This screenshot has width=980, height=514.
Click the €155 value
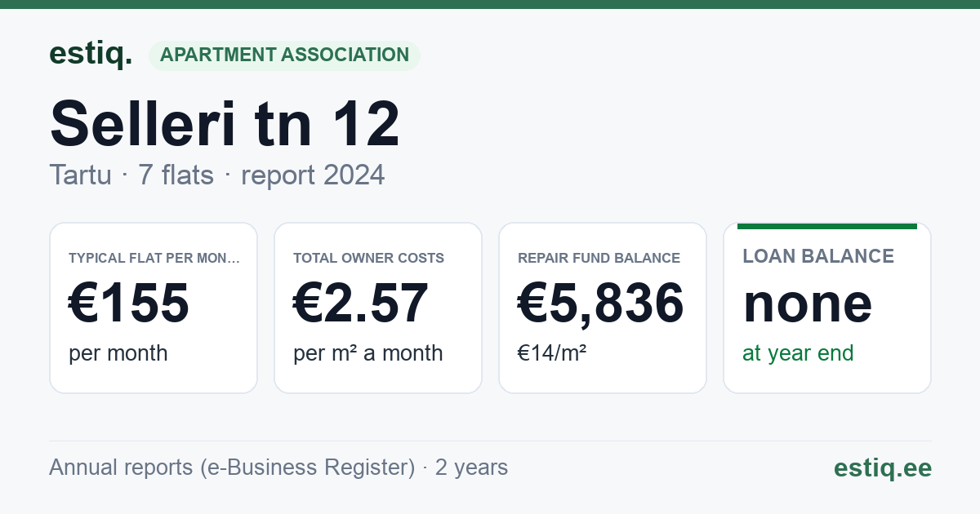[x=129, y=303]
